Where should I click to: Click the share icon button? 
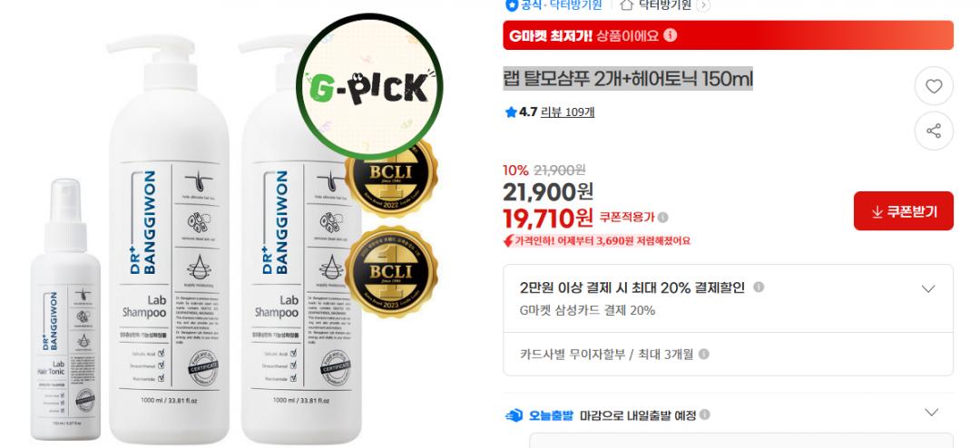(x=933, y=131)
